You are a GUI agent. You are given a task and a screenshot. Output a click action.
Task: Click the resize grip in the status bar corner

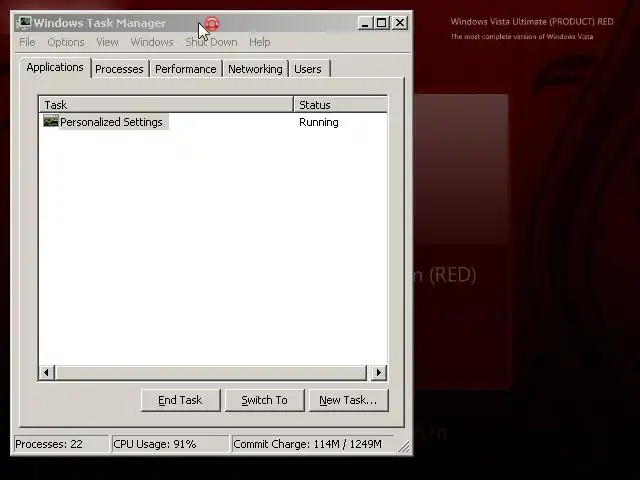pyautogui.click(x=404, y=447)
